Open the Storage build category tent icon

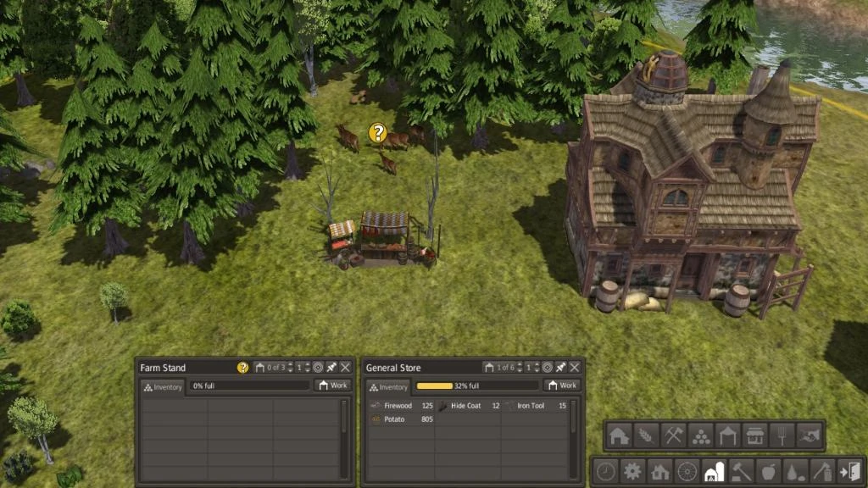tap(728, 435)
